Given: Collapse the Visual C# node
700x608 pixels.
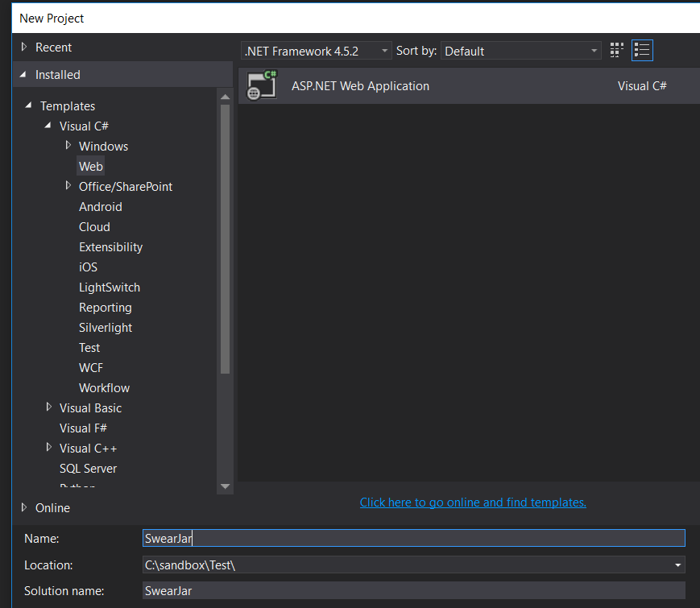Looking at the screenshot, I should pos(48,126).
